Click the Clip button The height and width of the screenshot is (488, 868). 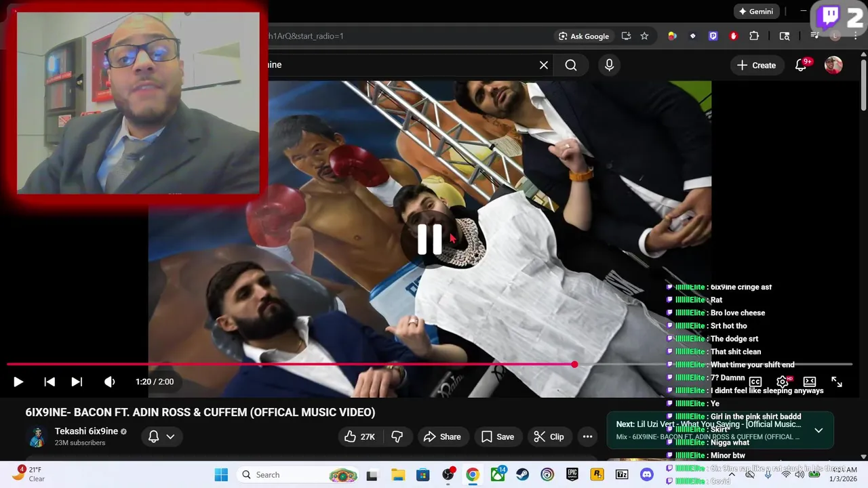pos(549,436)
